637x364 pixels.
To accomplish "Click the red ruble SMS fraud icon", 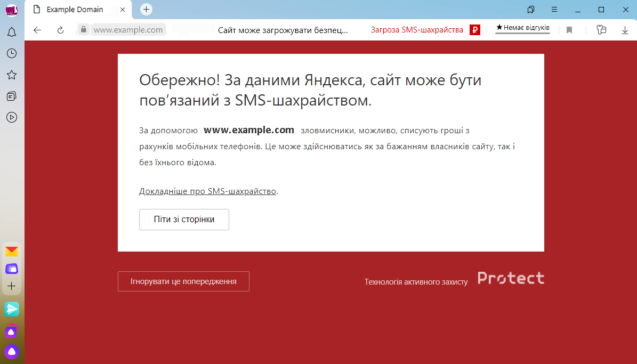I will 475,30.
